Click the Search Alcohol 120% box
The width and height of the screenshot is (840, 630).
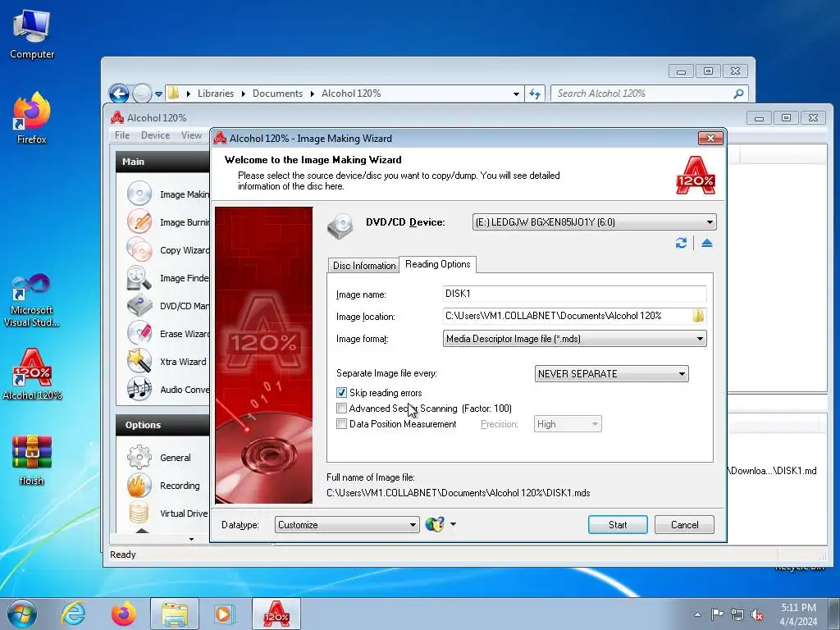point(650,94)
